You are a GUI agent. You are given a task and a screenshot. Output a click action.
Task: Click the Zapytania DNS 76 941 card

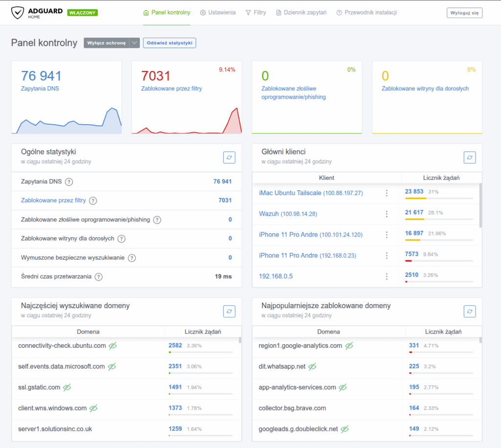[67, 97]
